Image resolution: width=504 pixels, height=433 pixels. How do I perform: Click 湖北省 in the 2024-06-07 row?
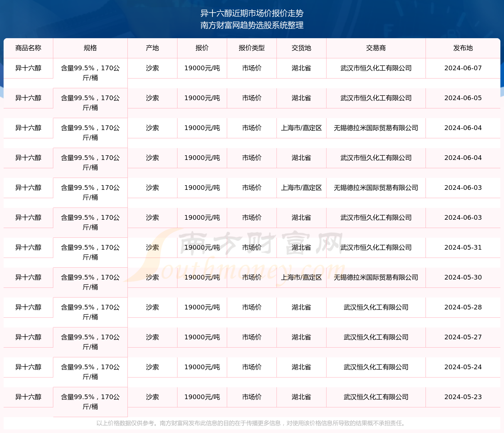[x=302, y=68]
